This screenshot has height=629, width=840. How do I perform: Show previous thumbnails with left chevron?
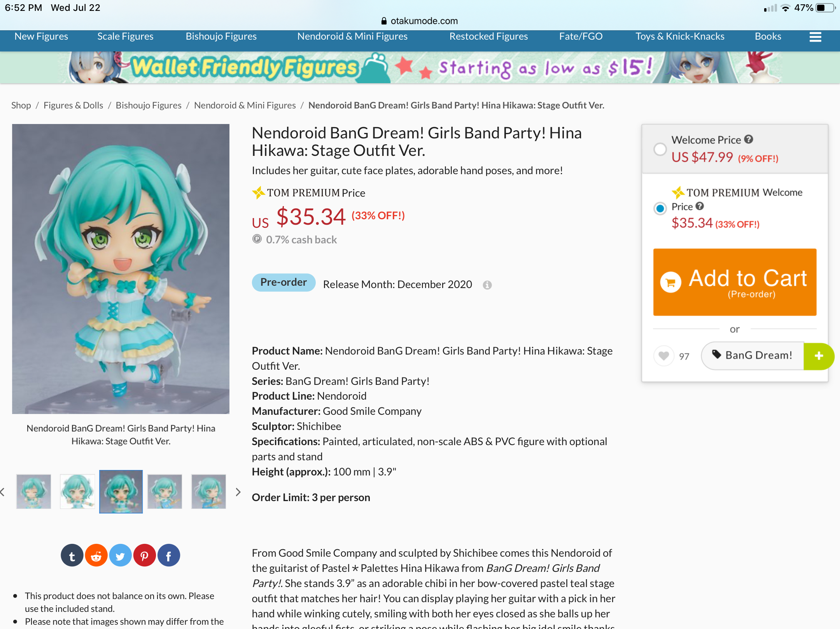coord(2,492)
